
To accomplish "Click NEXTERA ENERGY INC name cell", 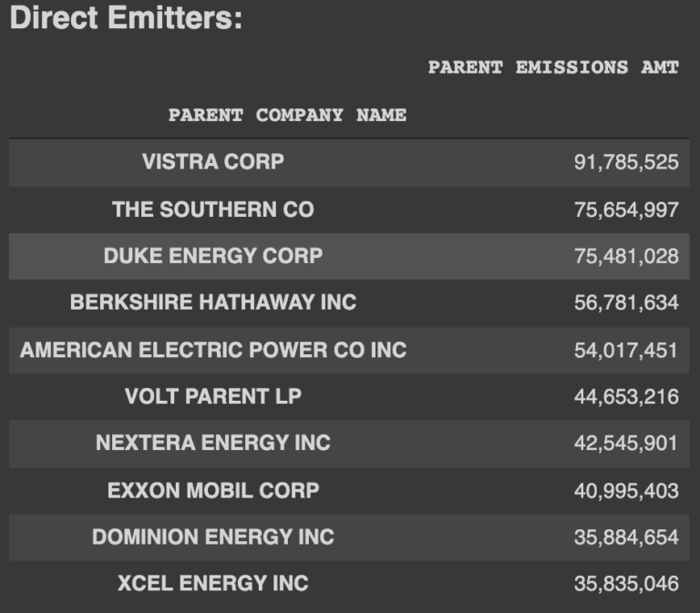I will click(x=213, y=443).
